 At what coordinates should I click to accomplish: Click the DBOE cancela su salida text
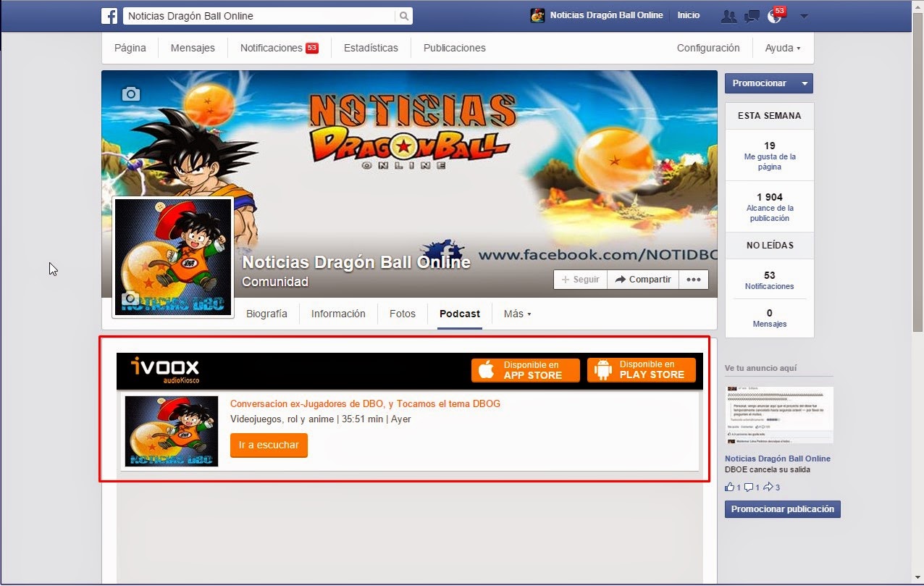(767, 469)
